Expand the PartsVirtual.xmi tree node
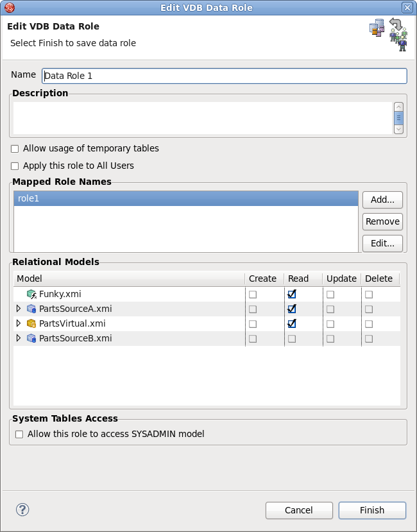Screen dimensions: 417x532 pyautogui.click(x=19, y=323)
